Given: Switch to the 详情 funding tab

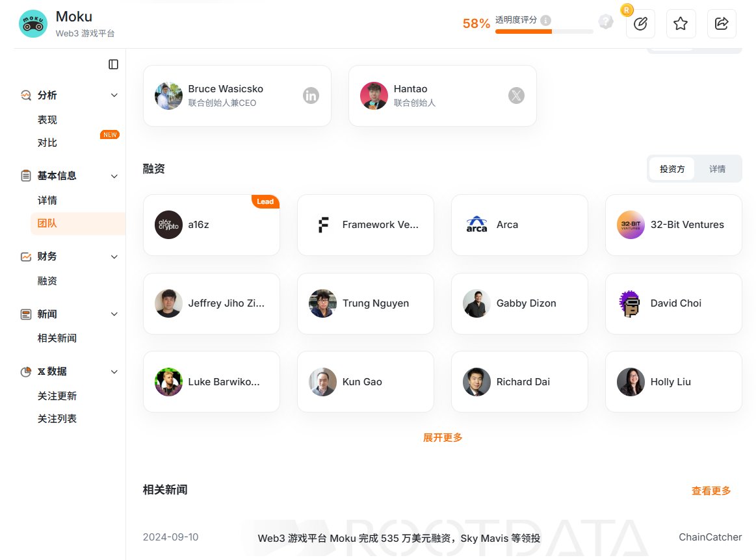Looking at the screenshot, I should click(x=717, y=169).
